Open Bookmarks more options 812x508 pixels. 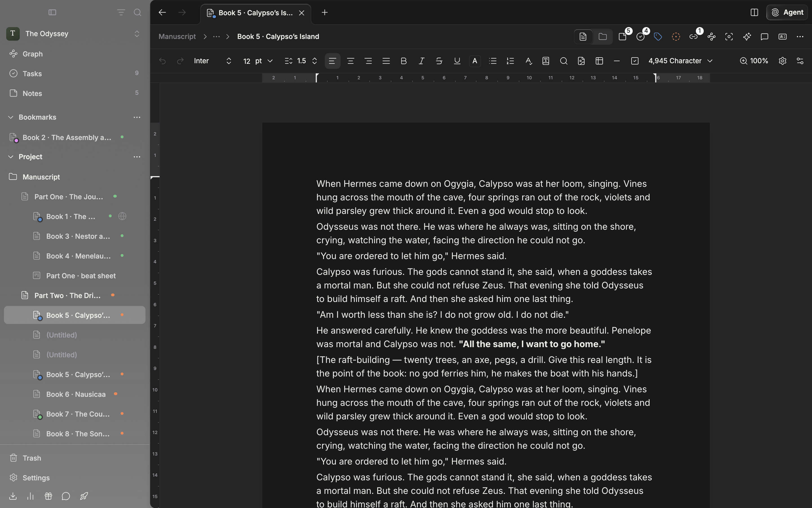click(x=137, y=117)
